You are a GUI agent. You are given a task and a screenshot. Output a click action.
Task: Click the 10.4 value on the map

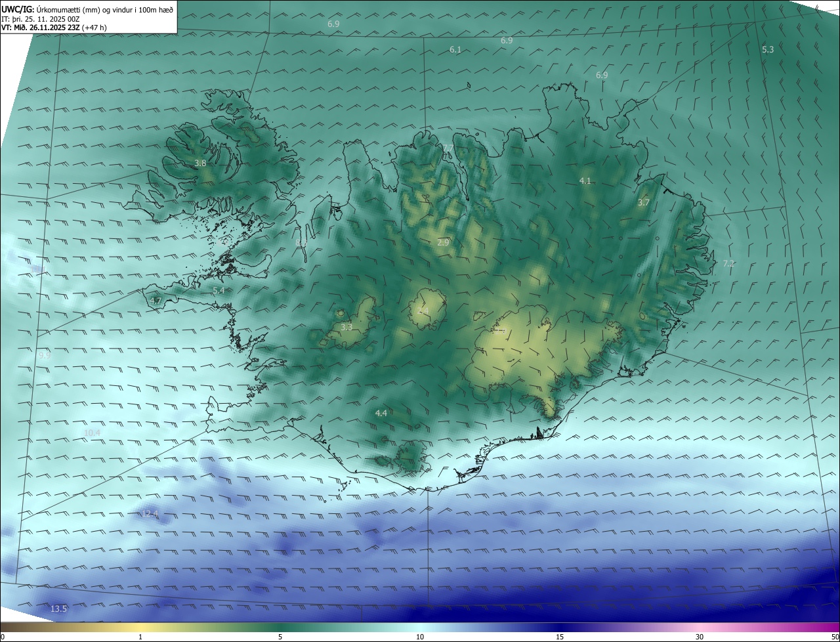pos(93,433)
